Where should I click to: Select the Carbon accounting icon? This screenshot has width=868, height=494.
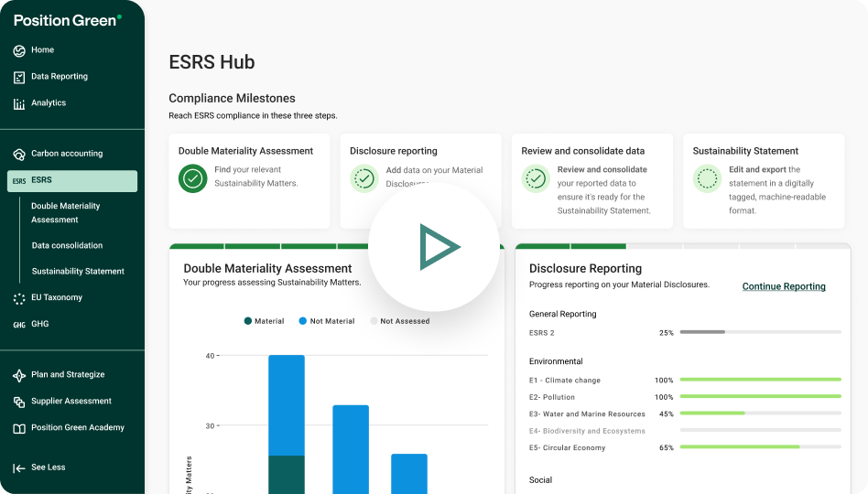[19, 154]
